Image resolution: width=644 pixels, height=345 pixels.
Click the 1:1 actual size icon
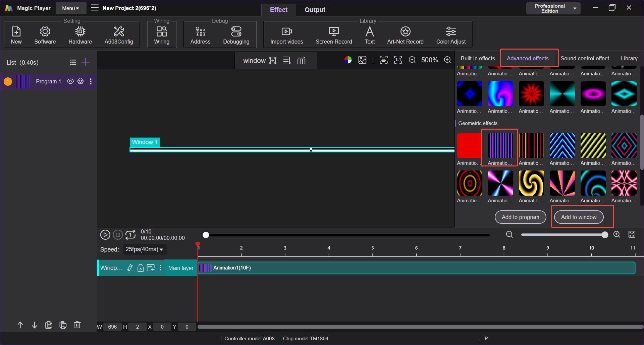click(x=398, y=60)
